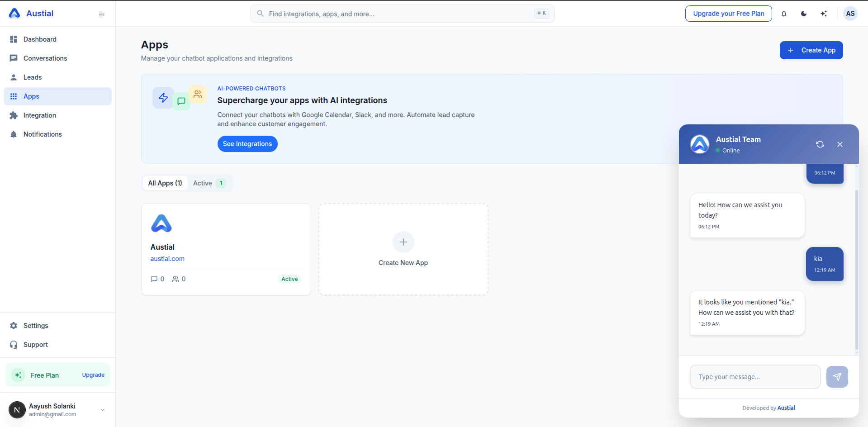Click the Free Plan sparkle icon
The image size is (868, 427).
tap(18, 375)
